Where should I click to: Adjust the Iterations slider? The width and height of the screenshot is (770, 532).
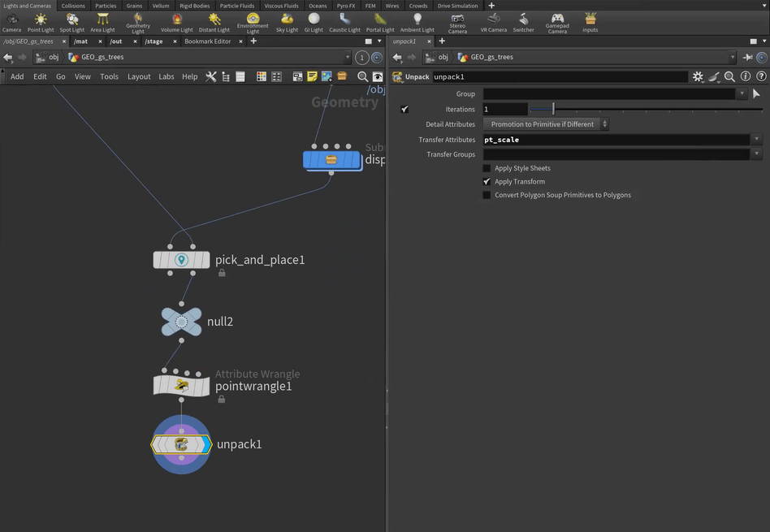(x=554, y=109)
